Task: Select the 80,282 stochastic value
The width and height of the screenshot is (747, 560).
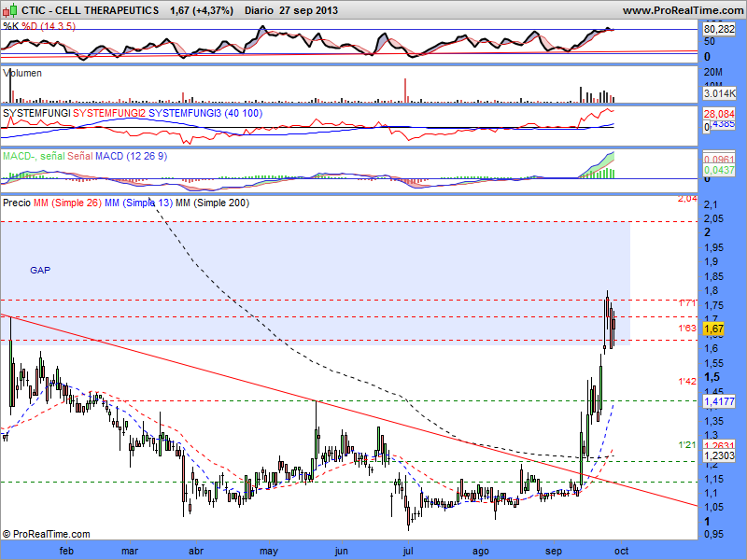Action: click(x=719, y=29)
